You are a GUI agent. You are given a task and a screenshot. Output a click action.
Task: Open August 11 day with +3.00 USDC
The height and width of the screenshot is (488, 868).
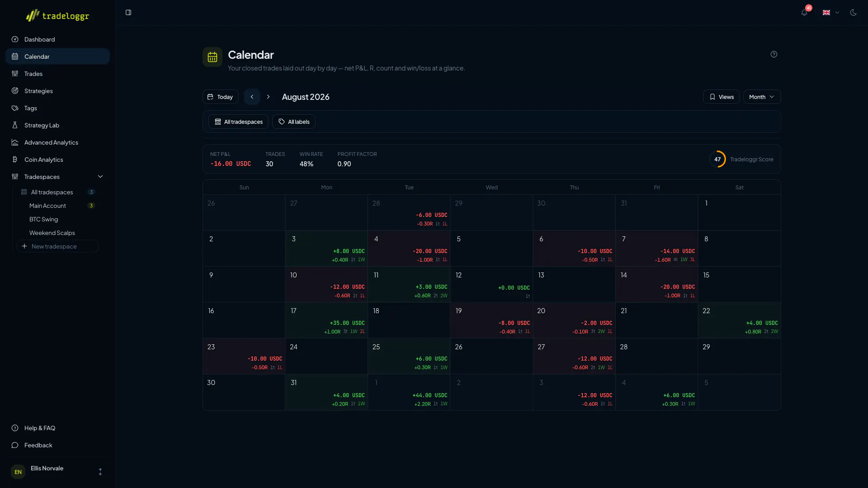[409, 285]
